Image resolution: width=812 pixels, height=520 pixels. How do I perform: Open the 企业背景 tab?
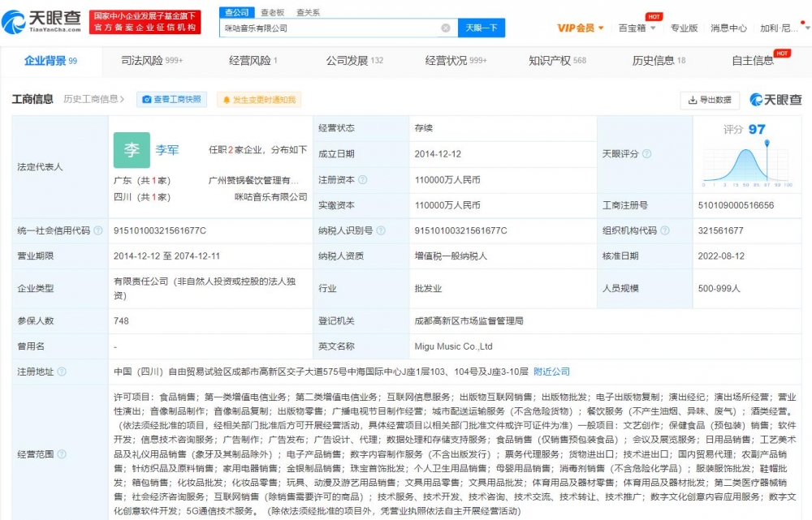[x=50, y=61]
